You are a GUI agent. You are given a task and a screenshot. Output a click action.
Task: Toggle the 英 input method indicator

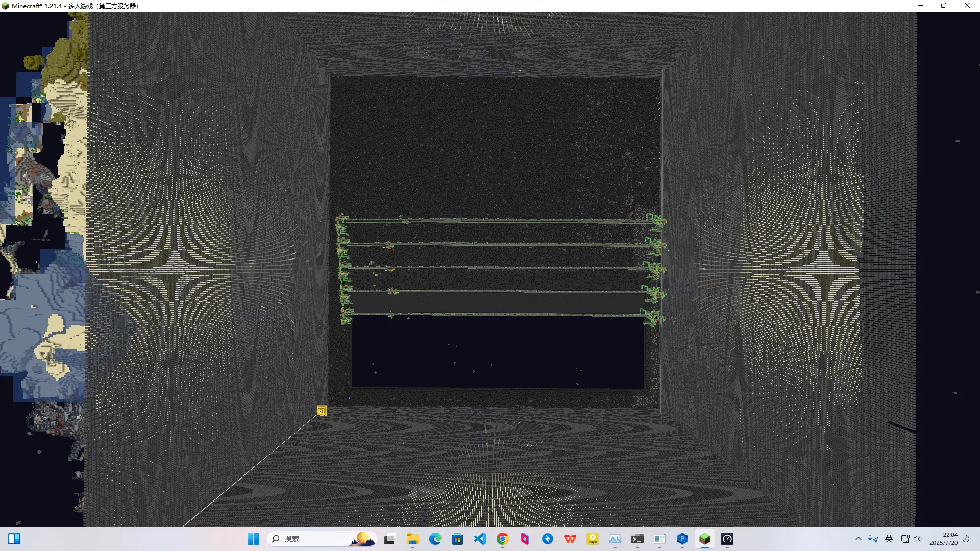(889, 539)
